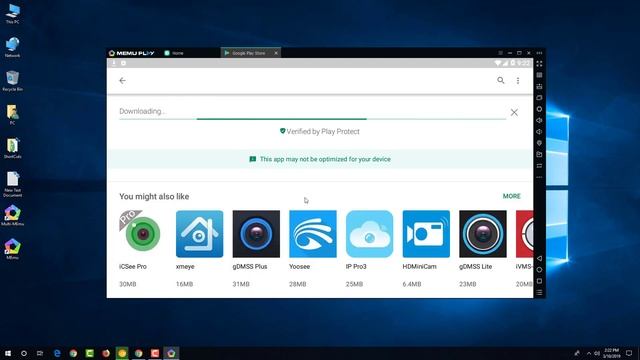Viewport: 640px width, 360px height.
Task: Open the shared folder icon in MEmu sidebar
Action: point(539,154)
